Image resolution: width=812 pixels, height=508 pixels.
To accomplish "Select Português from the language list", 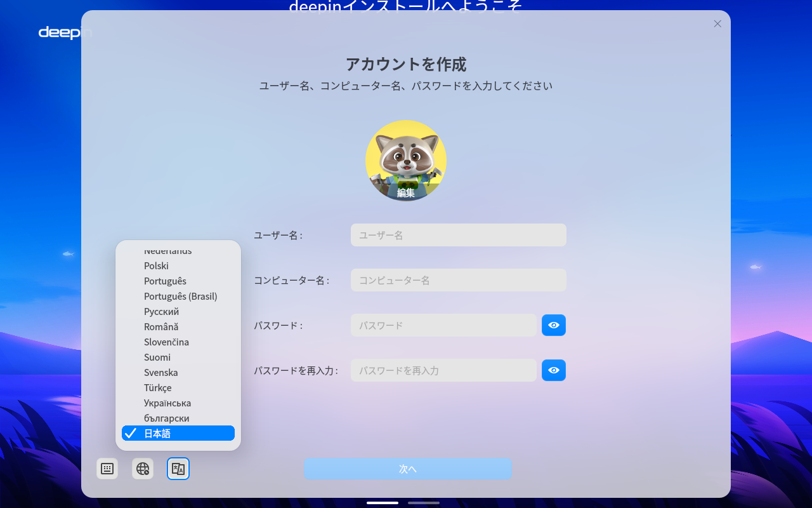I will point(178,281).
